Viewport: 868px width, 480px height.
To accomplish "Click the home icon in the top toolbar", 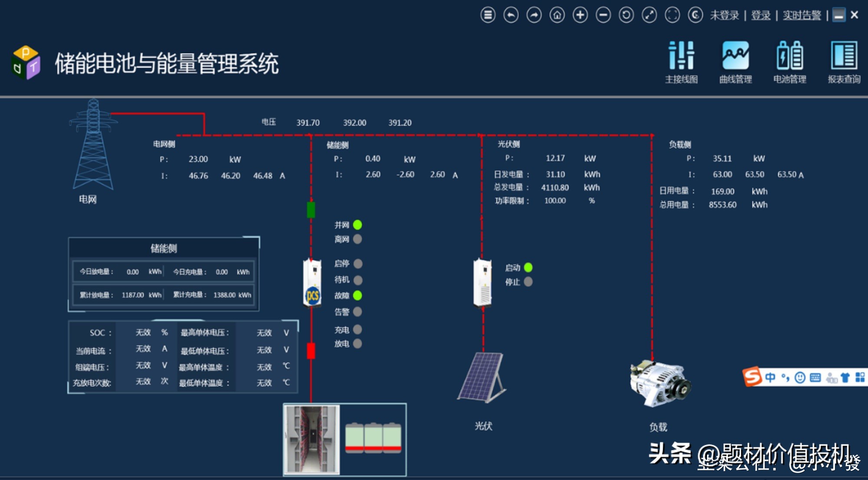I will [x=557, y=15].
